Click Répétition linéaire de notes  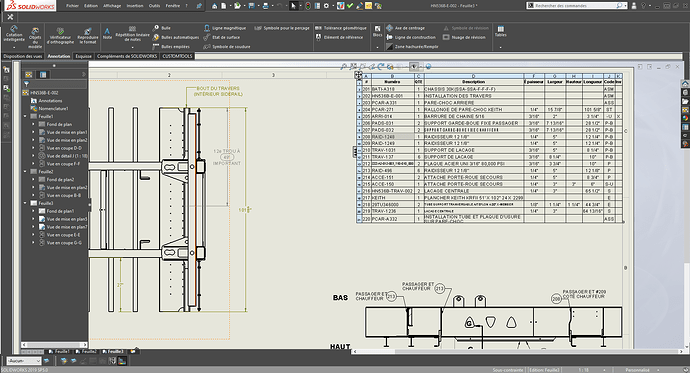click(x=132, y=34)
